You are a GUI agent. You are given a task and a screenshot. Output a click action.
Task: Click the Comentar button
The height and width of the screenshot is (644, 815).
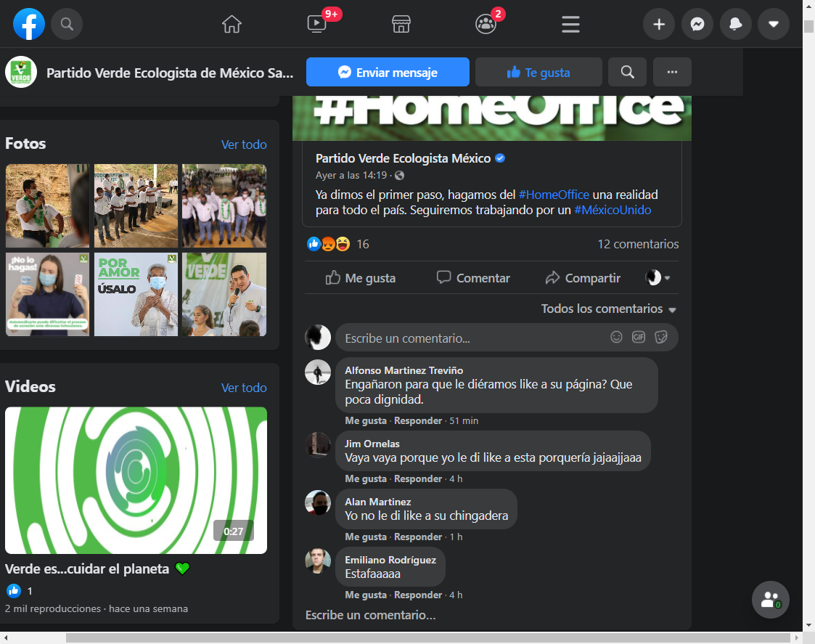pos(473,278)
